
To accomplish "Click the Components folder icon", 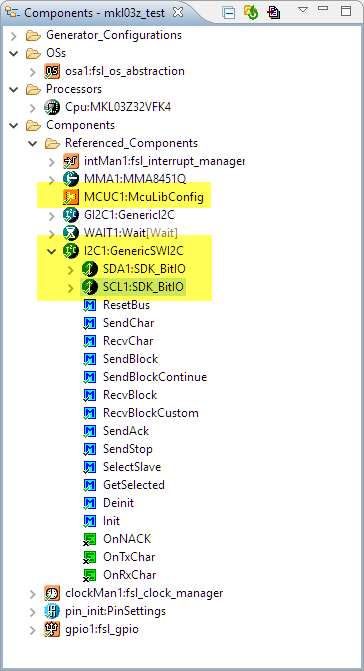I will coord(33,125).
